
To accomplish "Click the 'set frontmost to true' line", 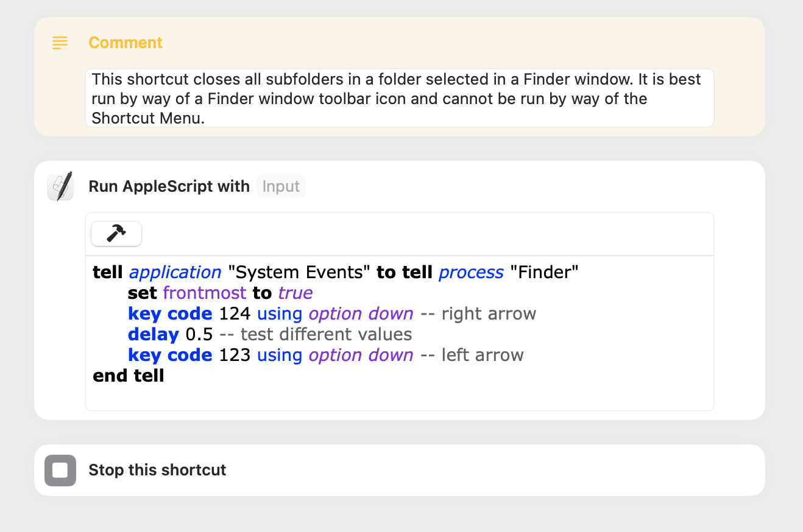I will click(220, 293).
